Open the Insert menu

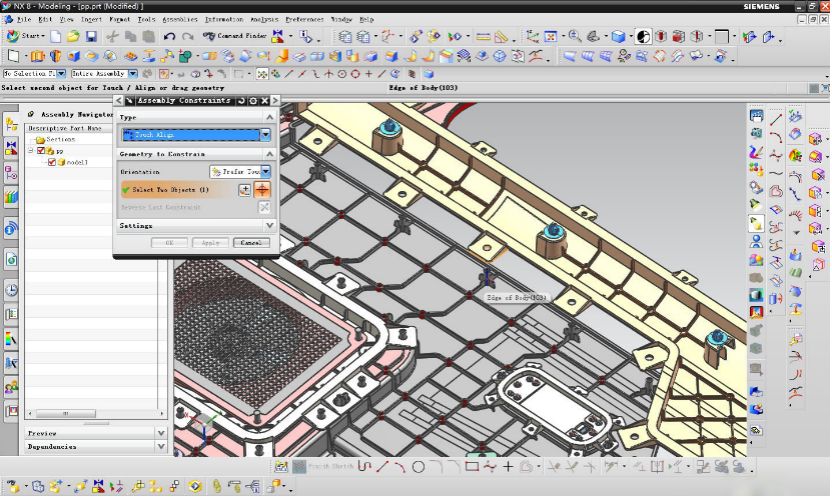[91, 19]
